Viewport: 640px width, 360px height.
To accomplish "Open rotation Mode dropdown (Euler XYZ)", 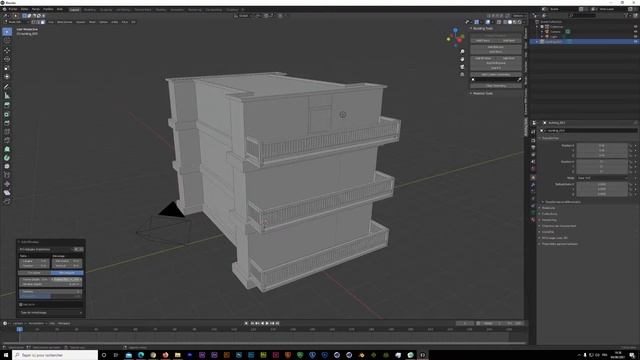I will coord(602,178).
